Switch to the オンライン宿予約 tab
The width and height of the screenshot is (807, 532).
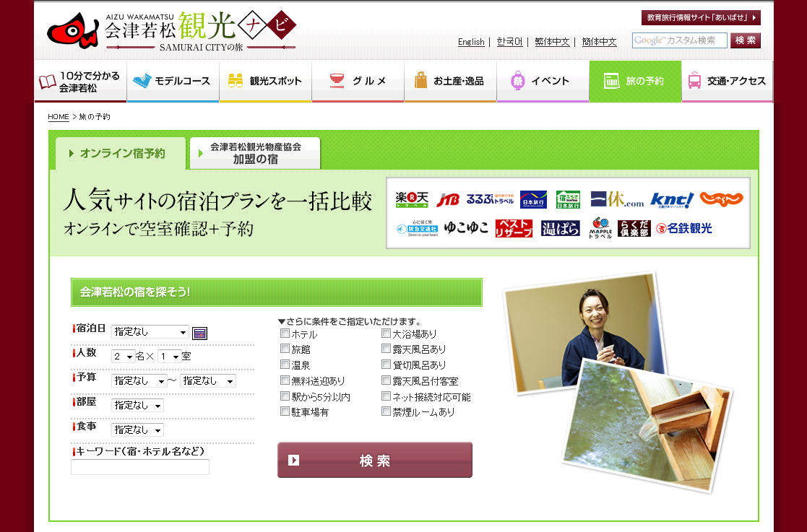point(121,153)
